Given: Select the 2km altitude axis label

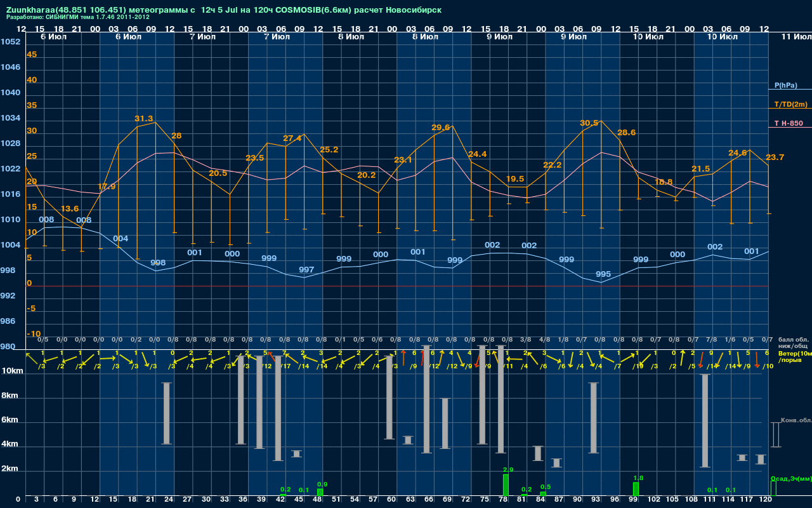Looking at the screenshot, I should click(10, 469).
